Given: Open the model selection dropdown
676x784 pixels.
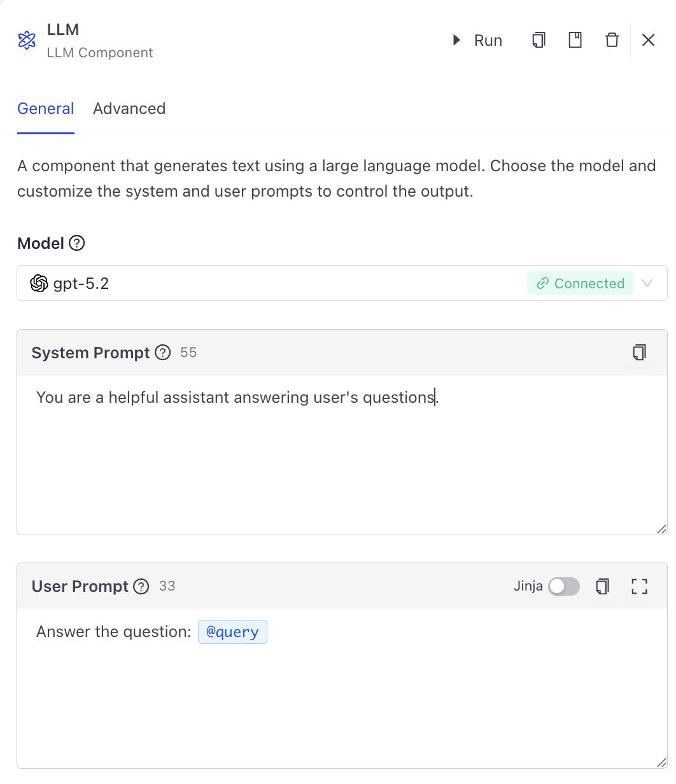Looking at the screenshot, I should [647, 283].
